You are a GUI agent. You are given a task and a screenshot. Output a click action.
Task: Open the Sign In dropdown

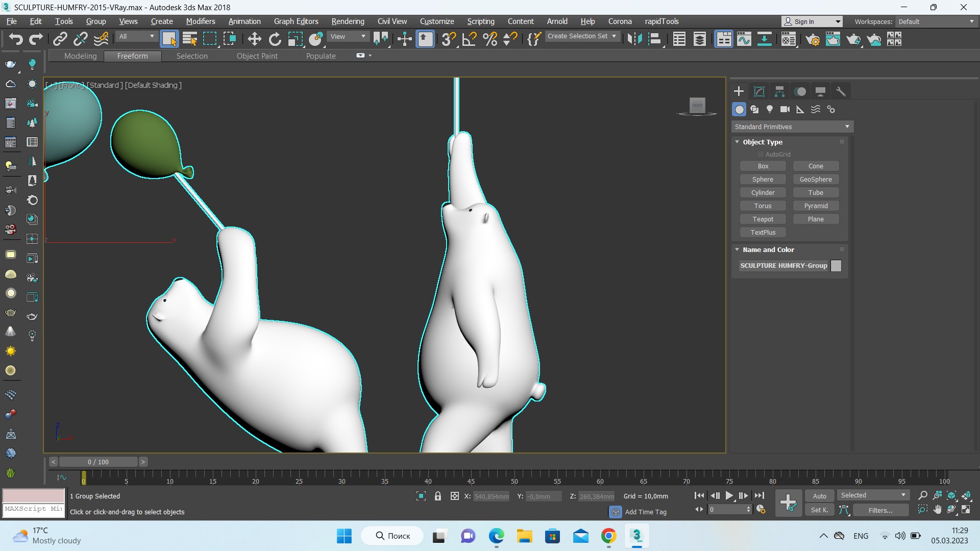[812, 21]
